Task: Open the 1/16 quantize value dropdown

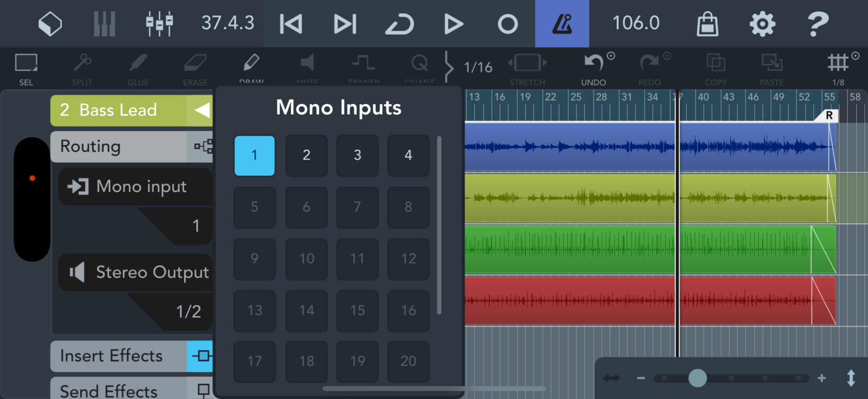Action: click(478, 67)
